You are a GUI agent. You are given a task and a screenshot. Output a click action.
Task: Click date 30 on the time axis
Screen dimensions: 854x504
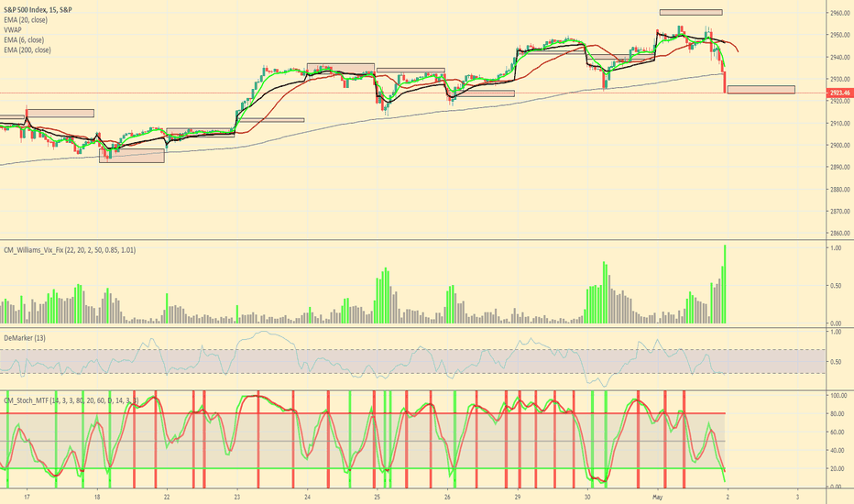click(x=587, y=497)
